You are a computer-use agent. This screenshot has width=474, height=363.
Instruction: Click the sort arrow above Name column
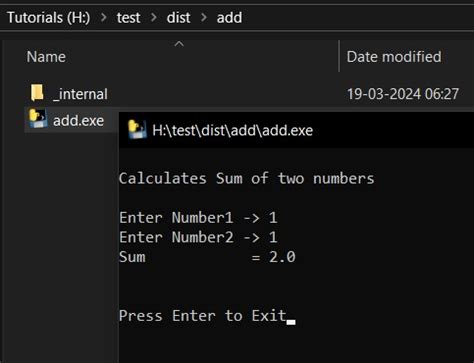179,44
